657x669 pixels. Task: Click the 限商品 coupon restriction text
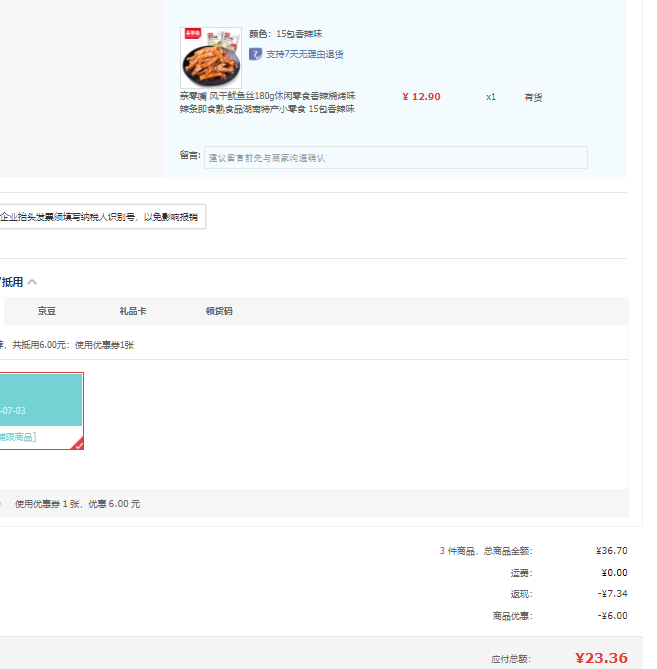[18, 437]
